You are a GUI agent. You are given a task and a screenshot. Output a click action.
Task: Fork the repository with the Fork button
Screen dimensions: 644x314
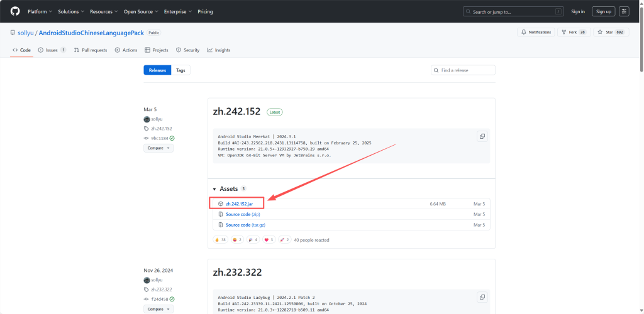coord(574,32)
